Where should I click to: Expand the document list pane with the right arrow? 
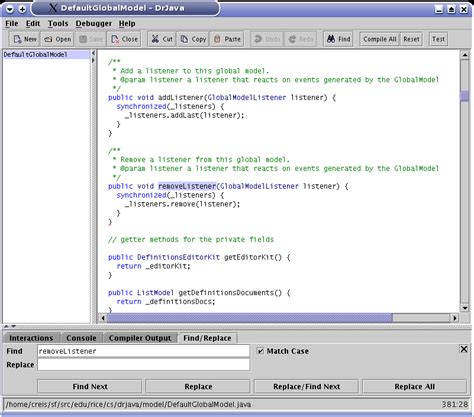pyautogui.click(x=93, y=60)
